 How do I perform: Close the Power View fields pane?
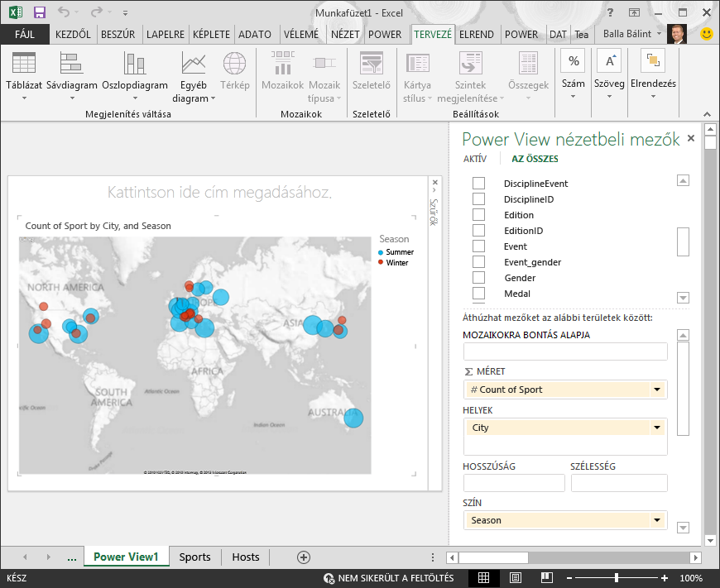690,138
